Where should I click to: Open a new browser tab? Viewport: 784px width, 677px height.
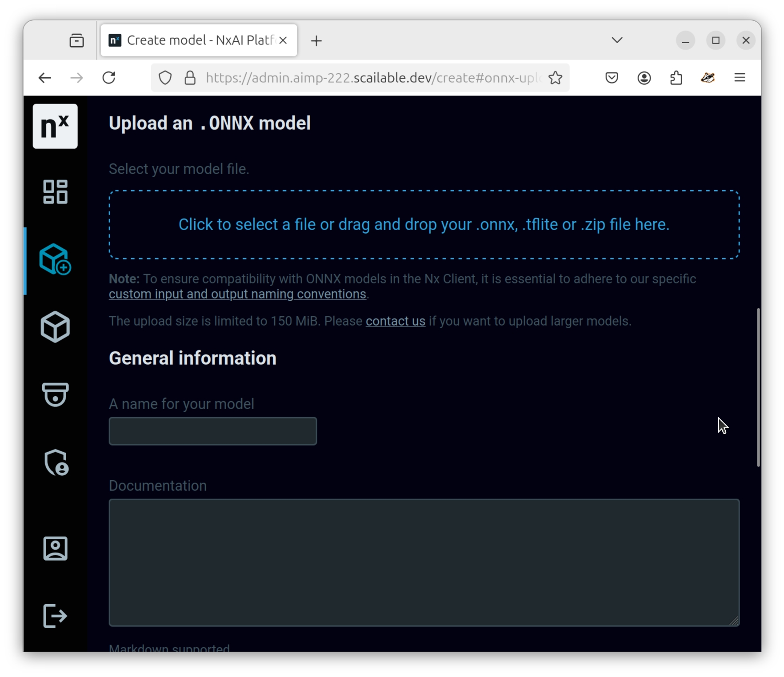316,41
